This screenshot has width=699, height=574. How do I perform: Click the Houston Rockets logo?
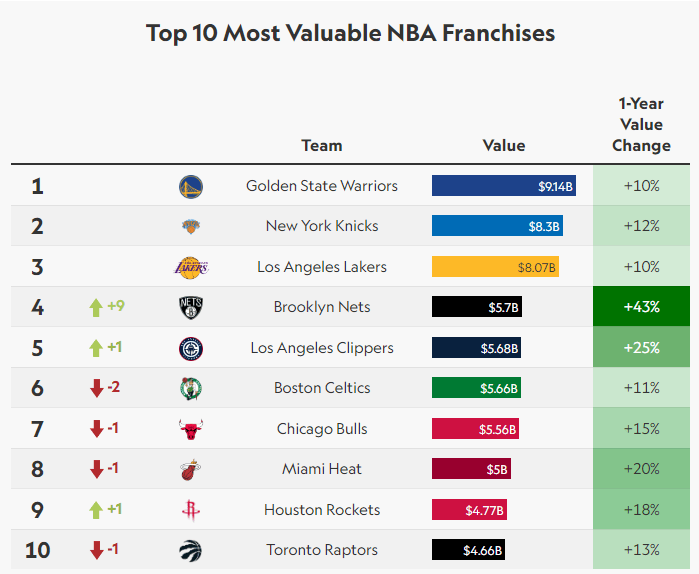191,510
